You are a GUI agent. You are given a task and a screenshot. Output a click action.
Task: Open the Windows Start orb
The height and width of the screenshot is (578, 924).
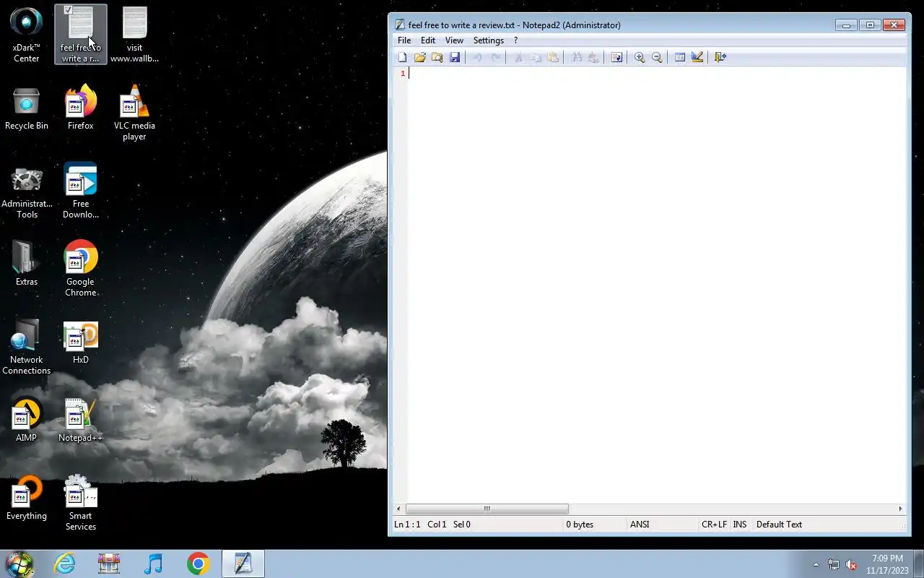click(19, 564)
